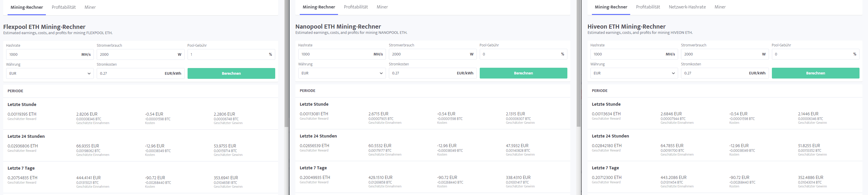Switch to Profitabilität tab in Flexpool panel
This screenshot has height=195, width=868.
[x=64, y=7]
